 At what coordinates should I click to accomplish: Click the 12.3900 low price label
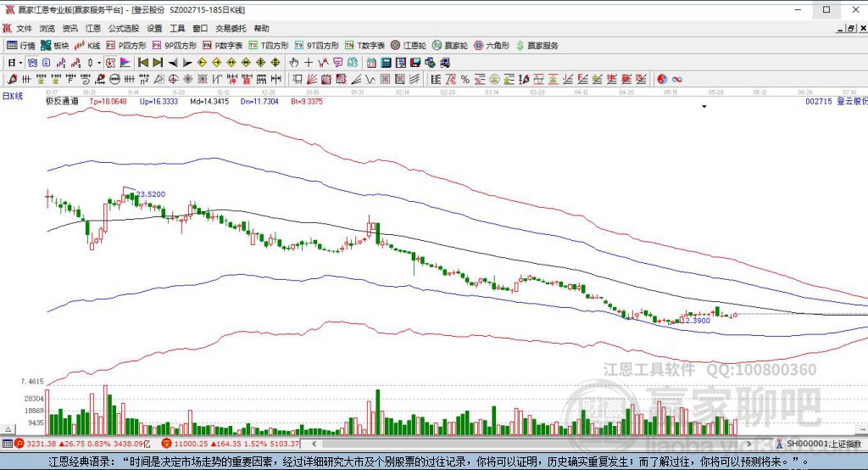point(695,321)
